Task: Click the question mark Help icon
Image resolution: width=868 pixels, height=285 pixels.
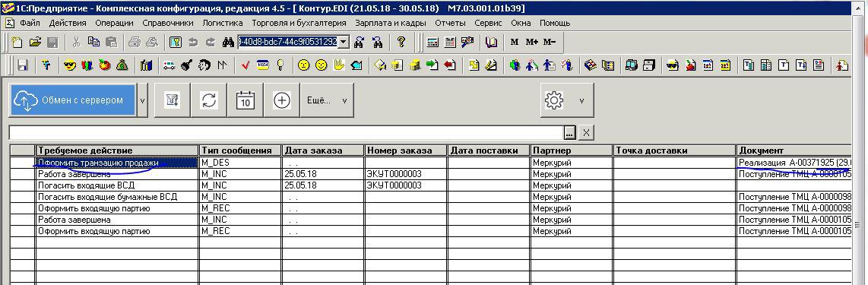Action: (x=402, y=42)
